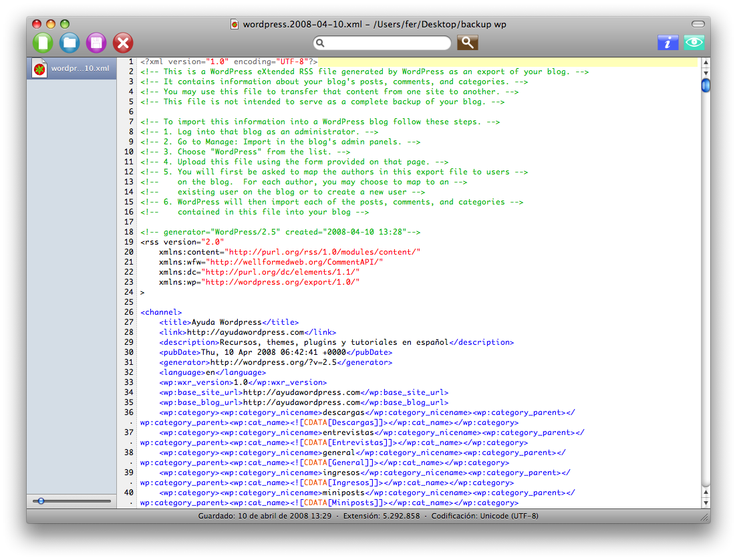The width and height of the screenshot is (737, 560).
Task: Click the blue Open folder icon
Action: (x=69, y=43)
